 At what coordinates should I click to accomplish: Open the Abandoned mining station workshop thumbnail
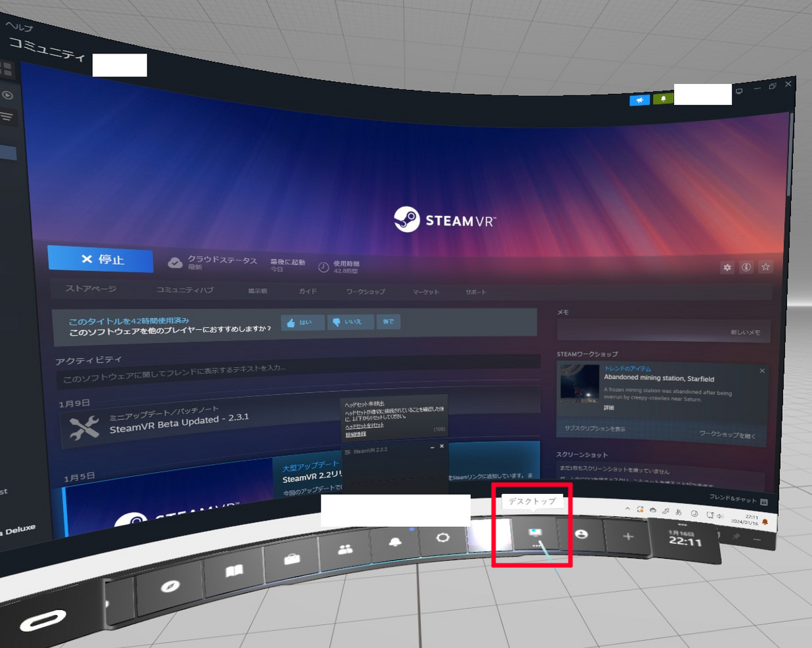[579, 384]
